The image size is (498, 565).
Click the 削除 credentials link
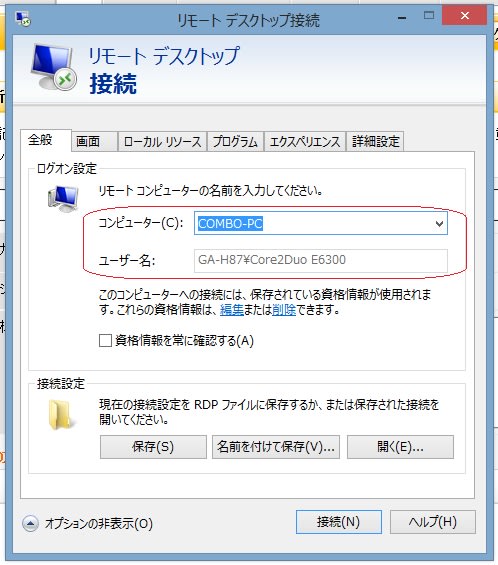(x=284, y=310)
